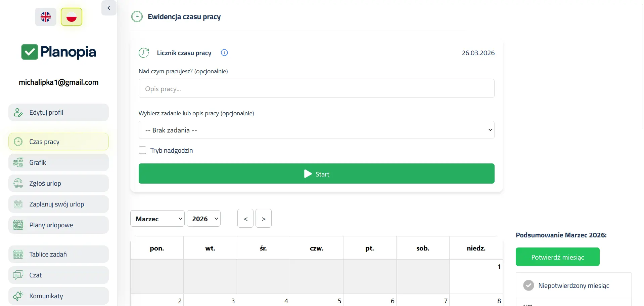Open Komunikaty announcements in sidebar
This screenshot has height=306, width=644.
pyautogui.click(x=58, y=296)
